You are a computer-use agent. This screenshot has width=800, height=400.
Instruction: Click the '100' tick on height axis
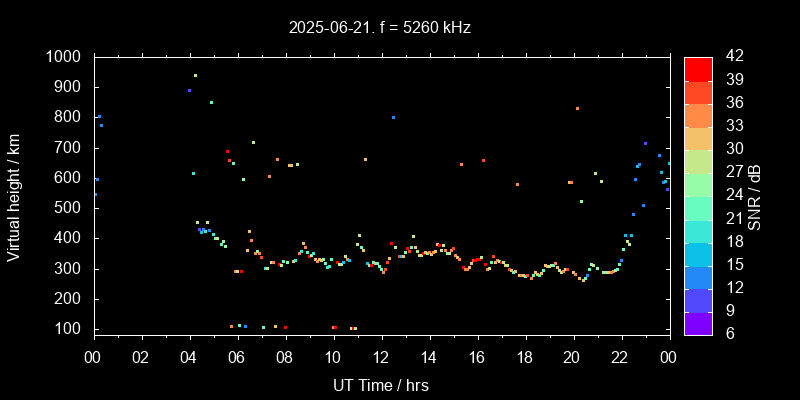pos(70,329)
